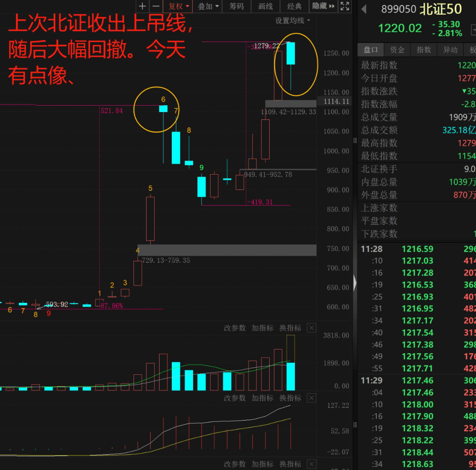
Task: Click the lower panel splitter grip
Action: point(355,425)
